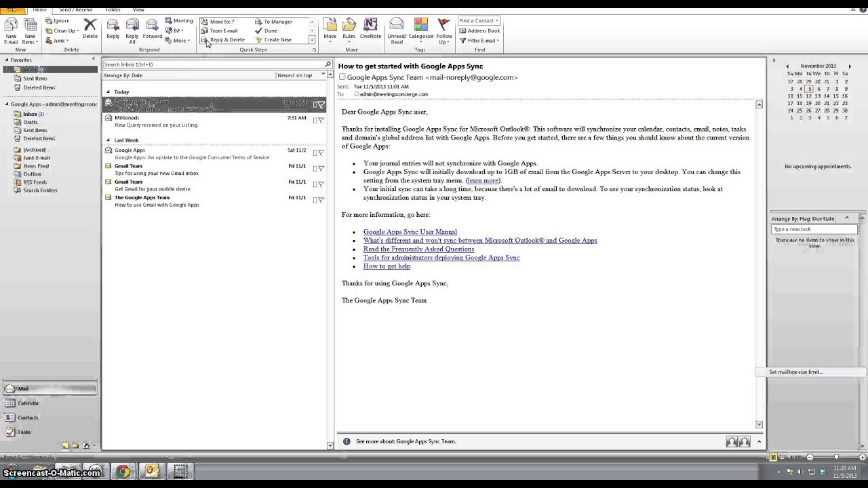Click the Type a new task field
The image size is (868, 488).
[814, 229]
